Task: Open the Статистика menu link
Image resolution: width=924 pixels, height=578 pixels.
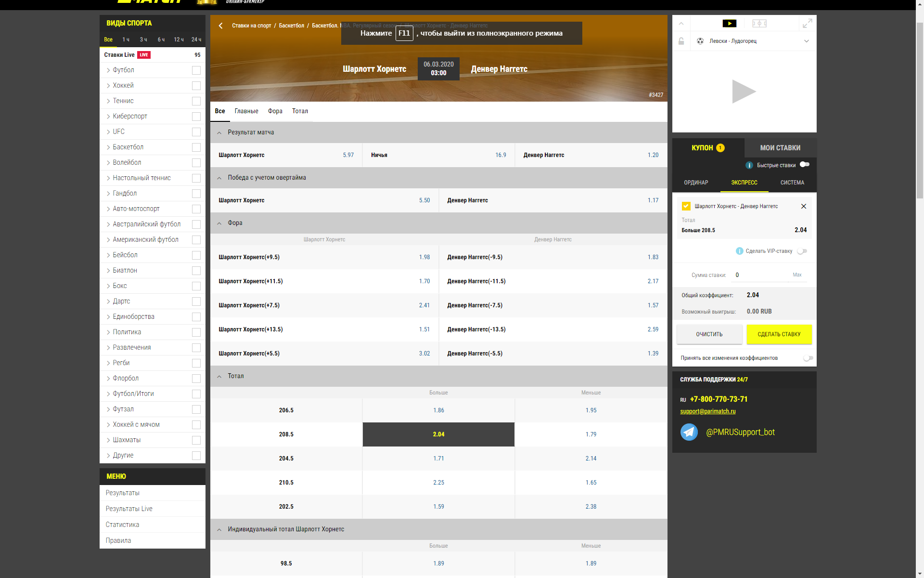Action: [122, 525]
